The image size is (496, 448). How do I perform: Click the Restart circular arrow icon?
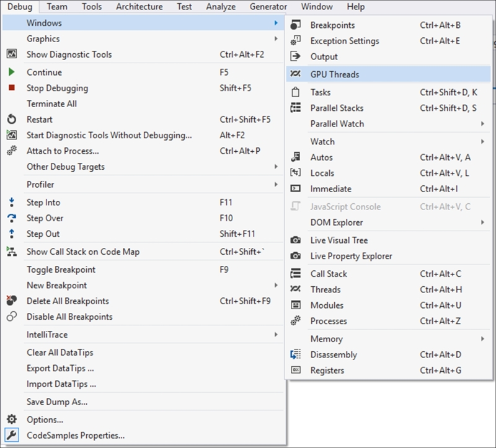click(x=12, y=119)
